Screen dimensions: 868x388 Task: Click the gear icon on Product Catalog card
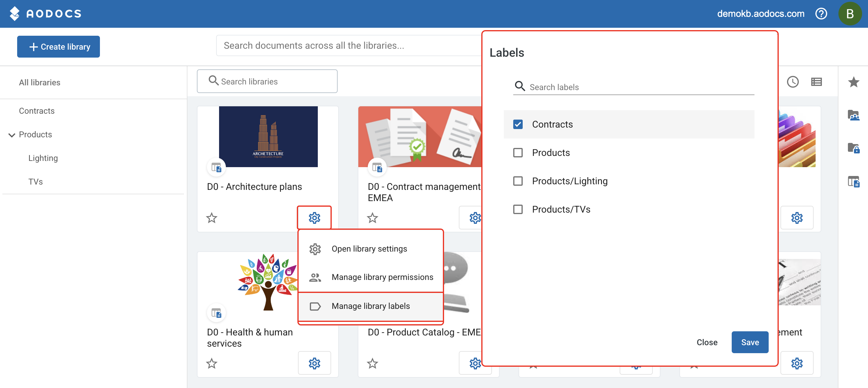(x=475, y=363)
